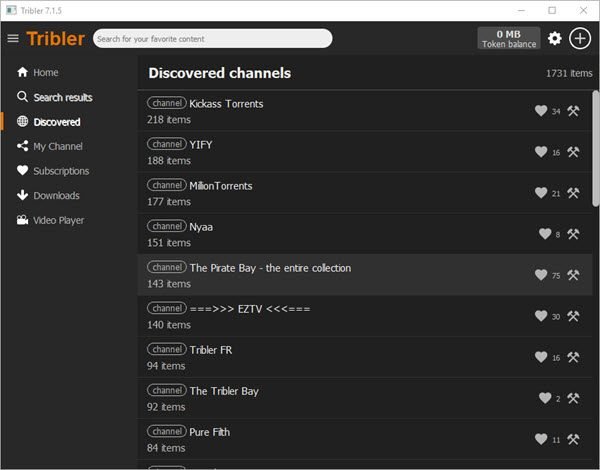Open the Kickass Torrents channel name

click(226, 104)
